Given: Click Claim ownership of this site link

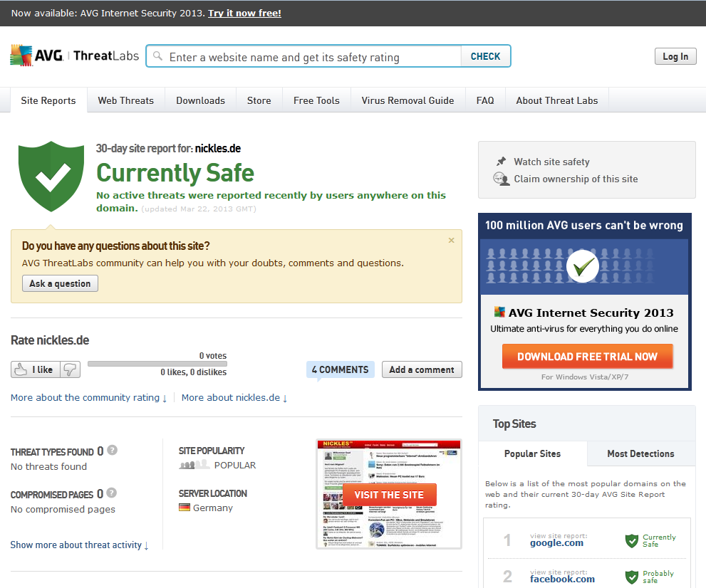Looking at the screenshot, I should (x=576, y=179).
